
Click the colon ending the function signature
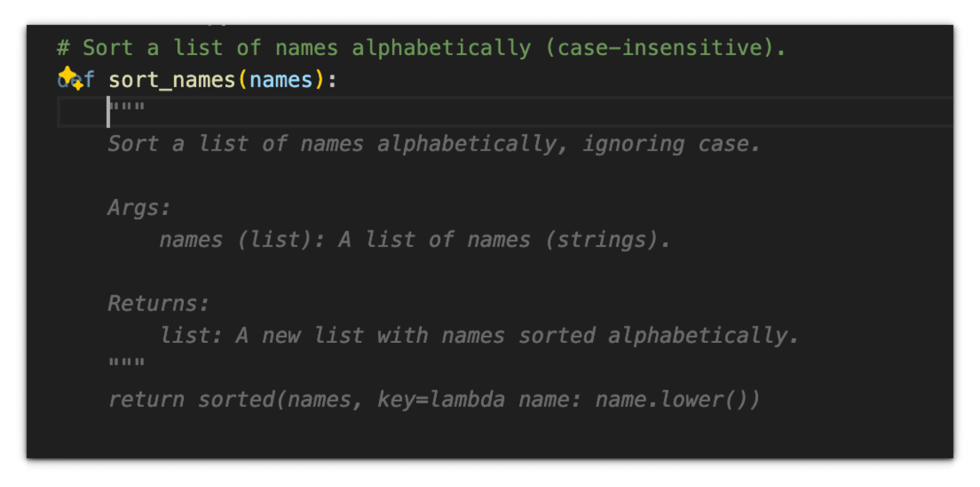click(332, 80)
